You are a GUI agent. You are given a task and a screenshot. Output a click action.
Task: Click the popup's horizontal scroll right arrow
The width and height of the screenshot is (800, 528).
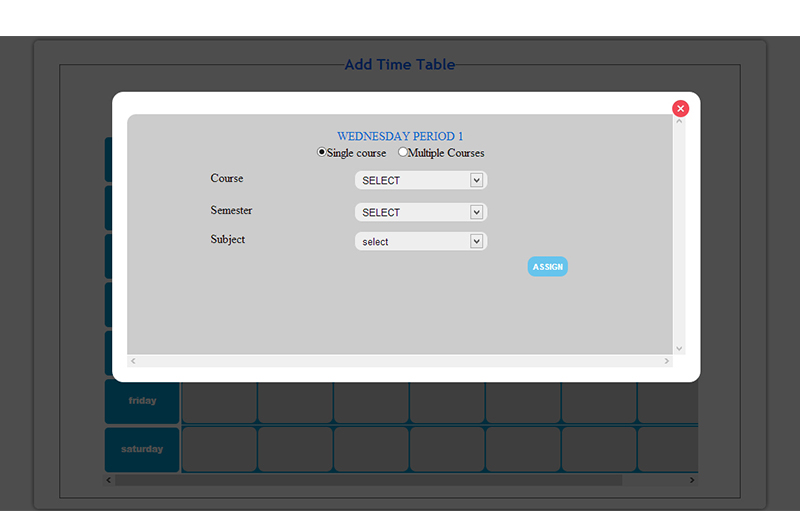667,360
